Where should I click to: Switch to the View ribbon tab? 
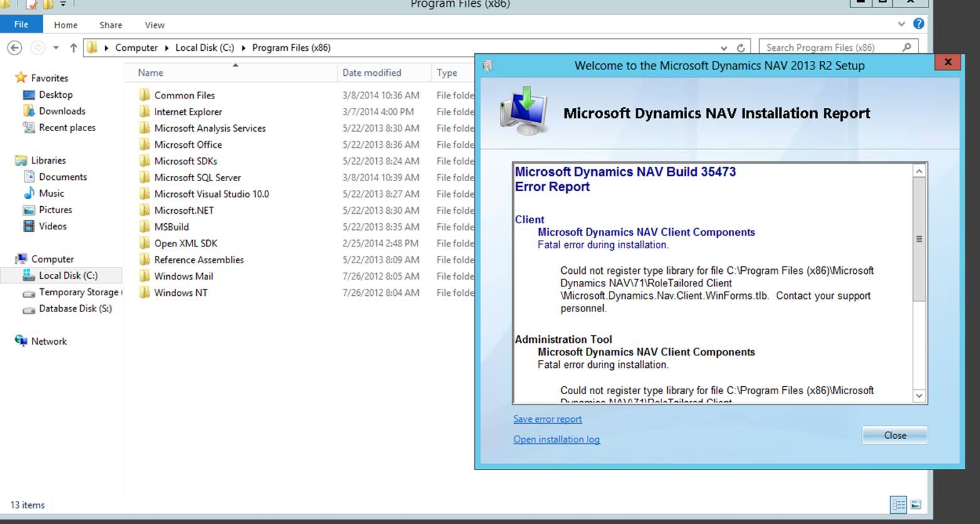click(154, 25)
